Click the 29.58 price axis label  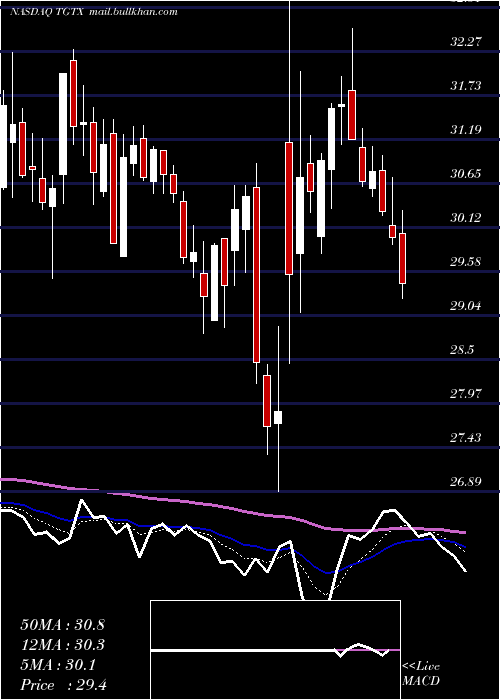466,262
